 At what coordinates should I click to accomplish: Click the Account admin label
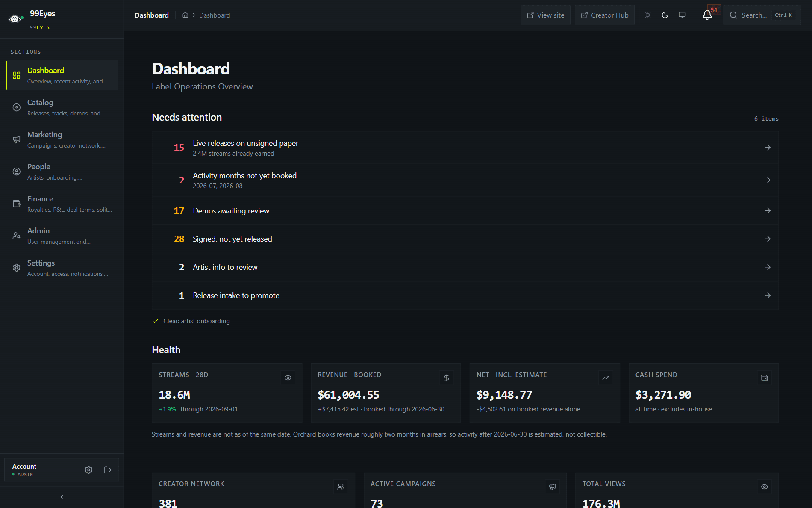(x=24, y=470)
